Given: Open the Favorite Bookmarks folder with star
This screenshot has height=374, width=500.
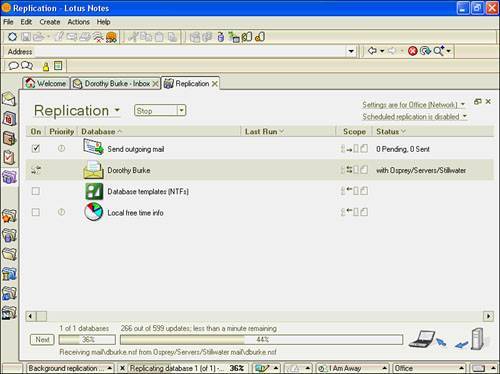Looking at the screenshot, I should (x=9, y=216).
